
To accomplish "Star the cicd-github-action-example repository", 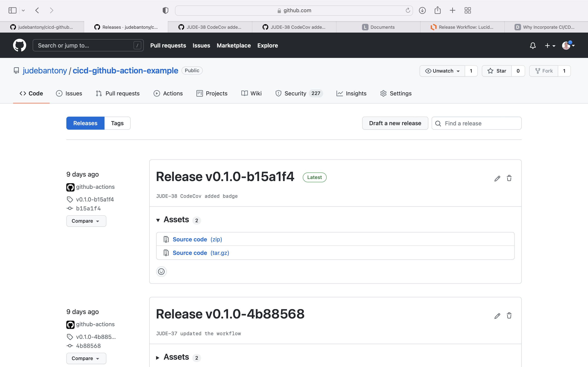I will tap(497, 71).
